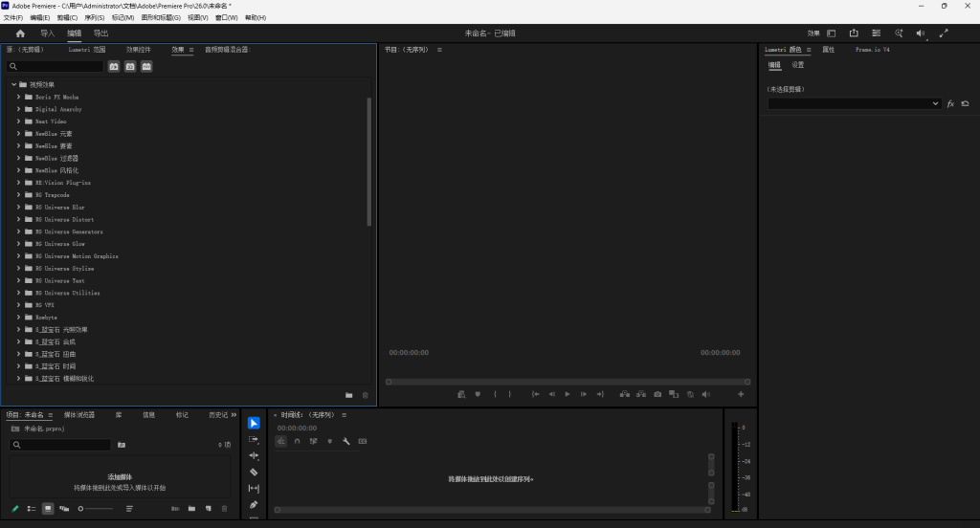Screen dimensions: 980x528
Task: Open the 文件(F) menu
Action: [13, 17]
